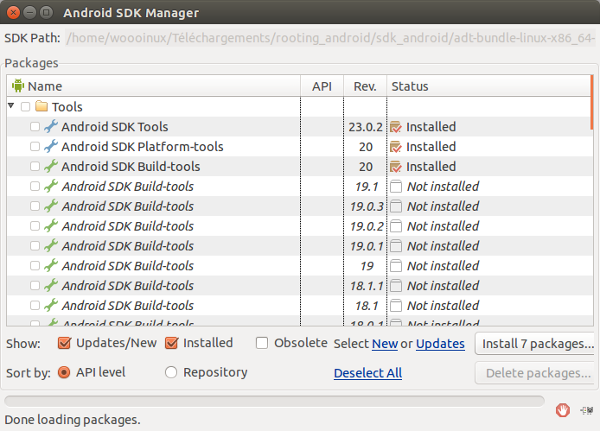Click the wrench icon of Android SDK Platform-tools
Screen dimensions: 600x431
(51, 146)
